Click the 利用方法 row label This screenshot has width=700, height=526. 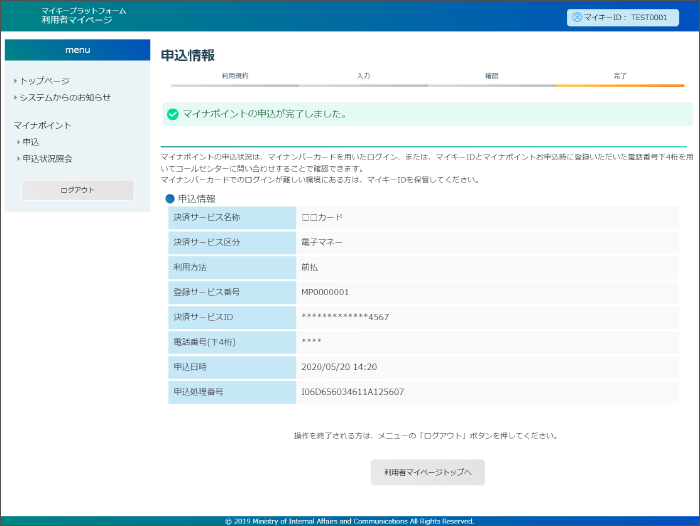tap(232, 267)
